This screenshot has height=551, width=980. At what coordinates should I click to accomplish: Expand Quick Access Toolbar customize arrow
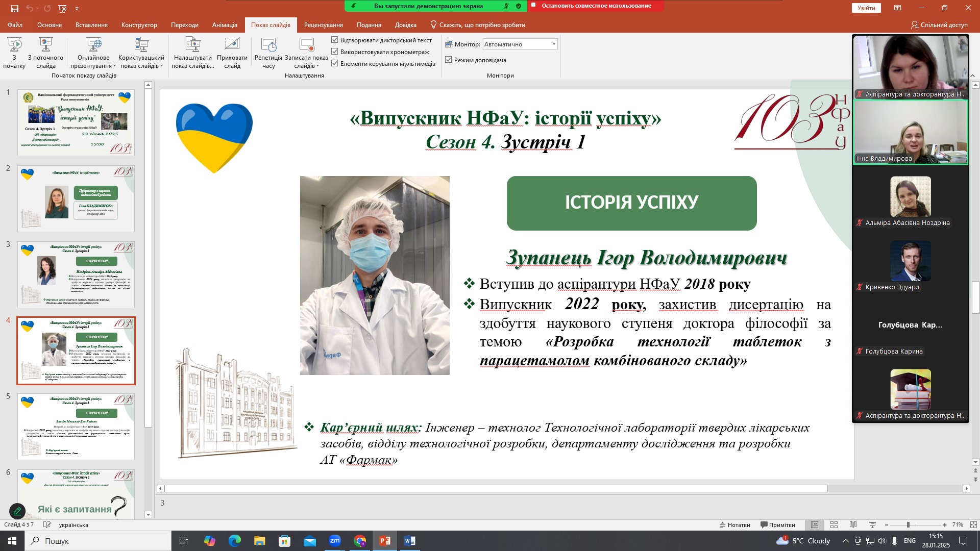tap(77, 9)
